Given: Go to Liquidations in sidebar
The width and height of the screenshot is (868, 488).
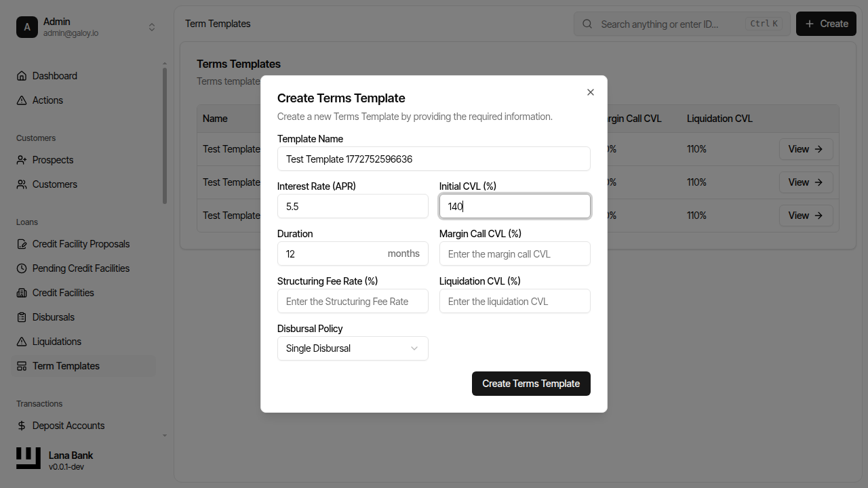Looking at the screenshot, I should click(57, 342).
